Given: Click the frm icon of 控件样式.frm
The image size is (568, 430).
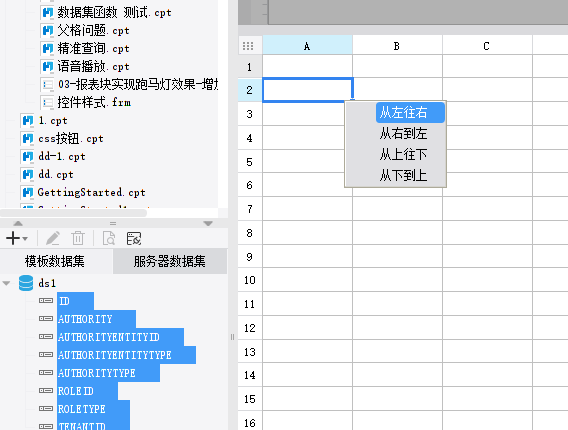Looking at the screenshot, I should tap(47, 103).
